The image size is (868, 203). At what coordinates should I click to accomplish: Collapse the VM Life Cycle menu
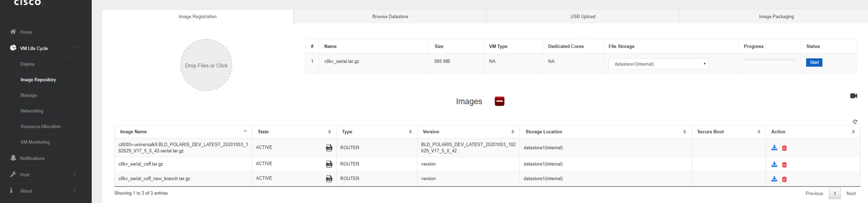click(43, 48)
